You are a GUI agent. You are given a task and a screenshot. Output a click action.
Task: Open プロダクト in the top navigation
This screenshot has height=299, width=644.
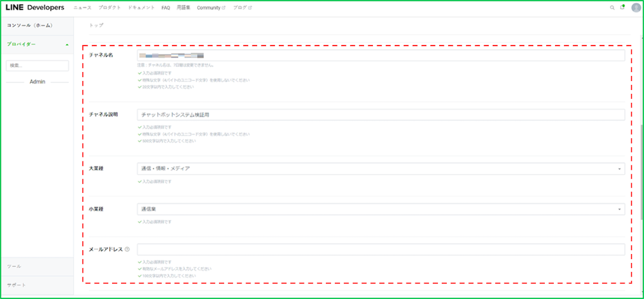point(109,8)
